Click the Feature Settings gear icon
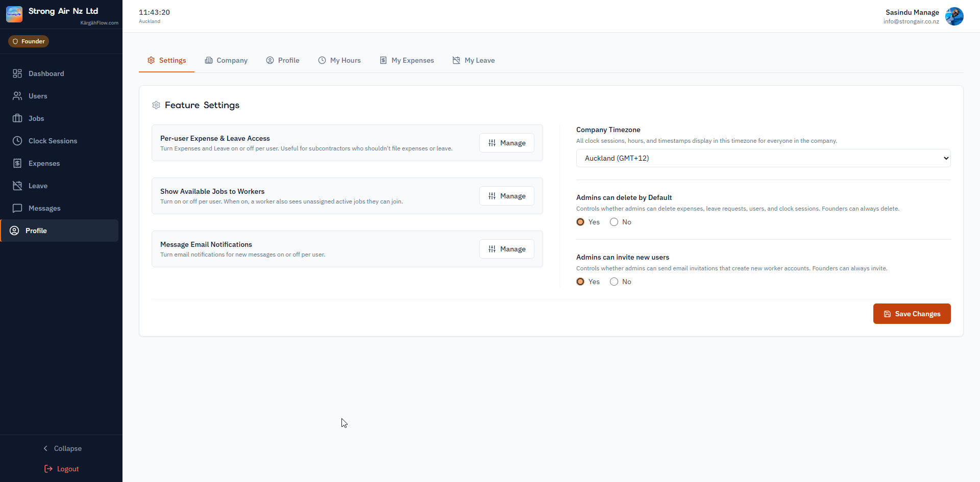 coord(156,105)
